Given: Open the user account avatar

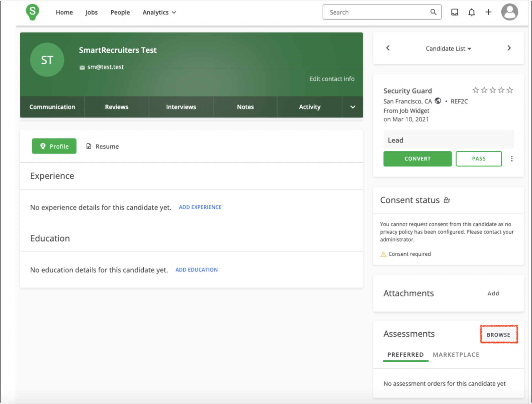Looking at the screenshot, I should (509, 12).
